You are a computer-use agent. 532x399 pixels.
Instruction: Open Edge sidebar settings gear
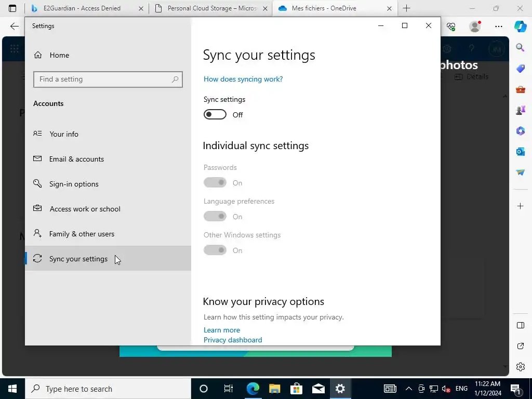(520, 367)
